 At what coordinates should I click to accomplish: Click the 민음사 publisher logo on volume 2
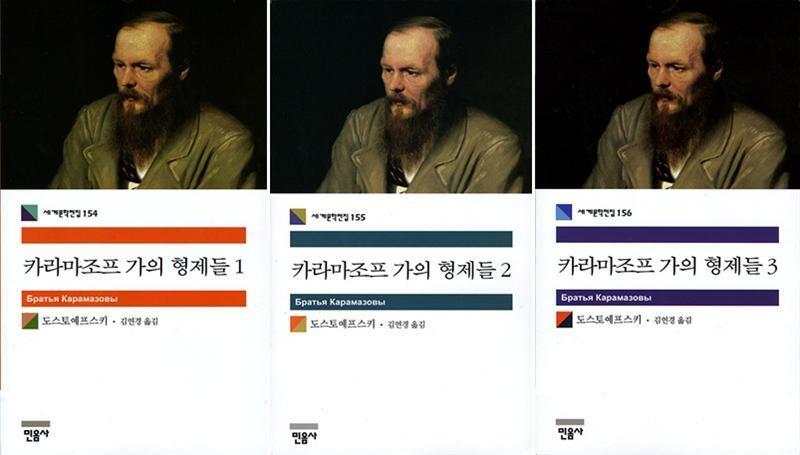(x=304, y=434)
